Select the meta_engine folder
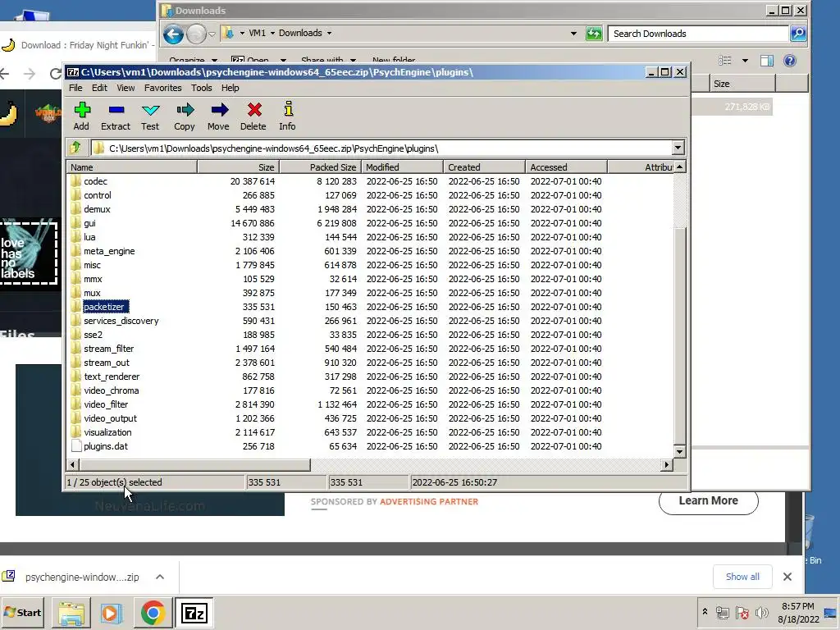 [109, 251]
